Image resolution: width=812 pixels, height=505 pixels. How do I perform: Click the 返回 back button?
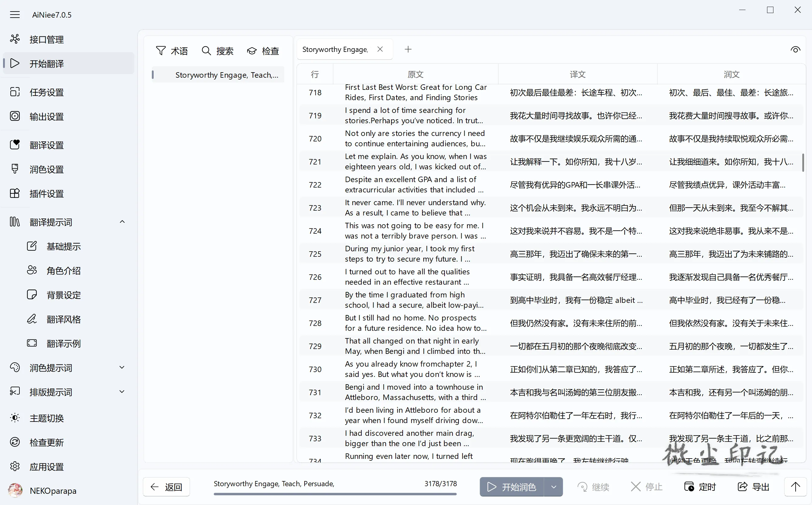(166, 486)
